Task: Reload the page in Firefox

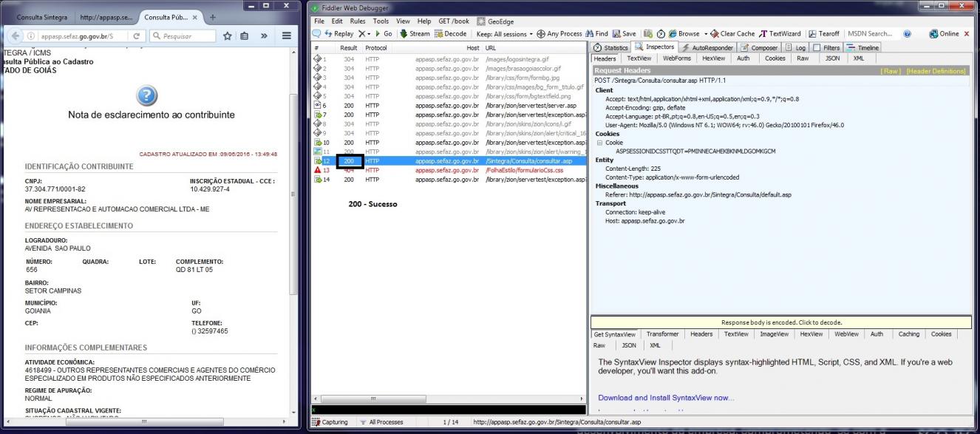Action: pos(137,35)
